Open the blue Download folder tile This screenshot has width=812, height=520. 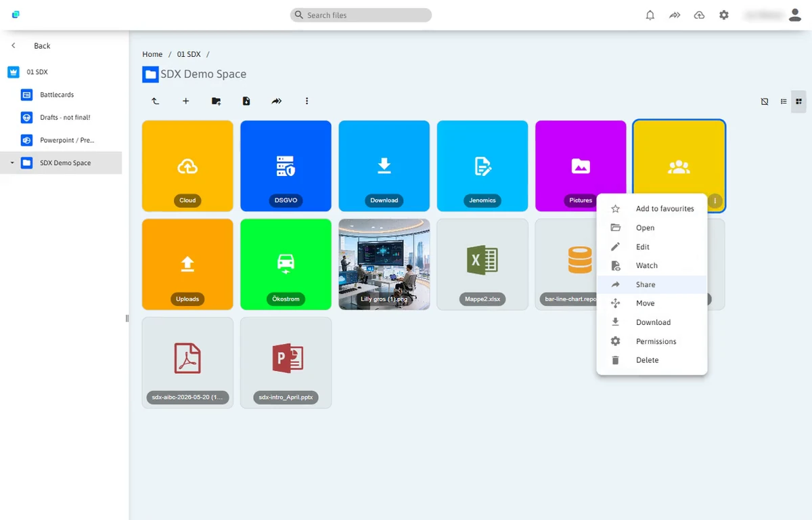point(384,166)
